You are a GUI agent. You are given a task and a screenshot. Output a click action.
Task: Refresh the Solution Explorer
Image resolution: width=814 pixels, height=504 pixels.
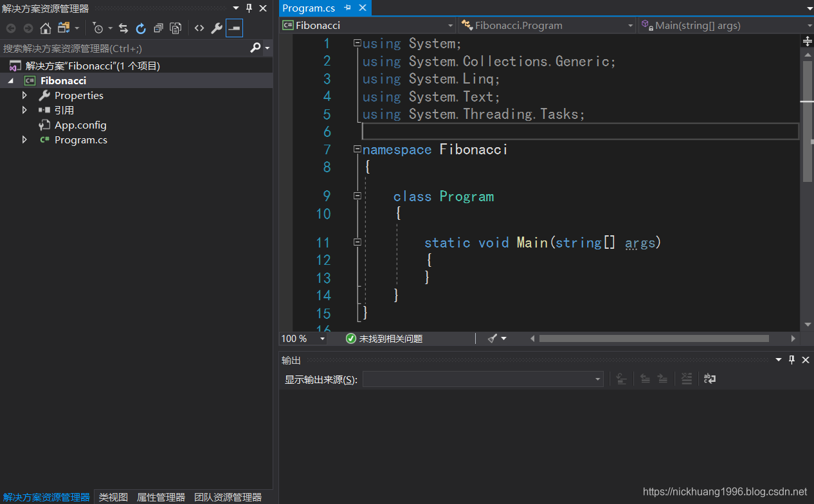(x=141, y=28)
